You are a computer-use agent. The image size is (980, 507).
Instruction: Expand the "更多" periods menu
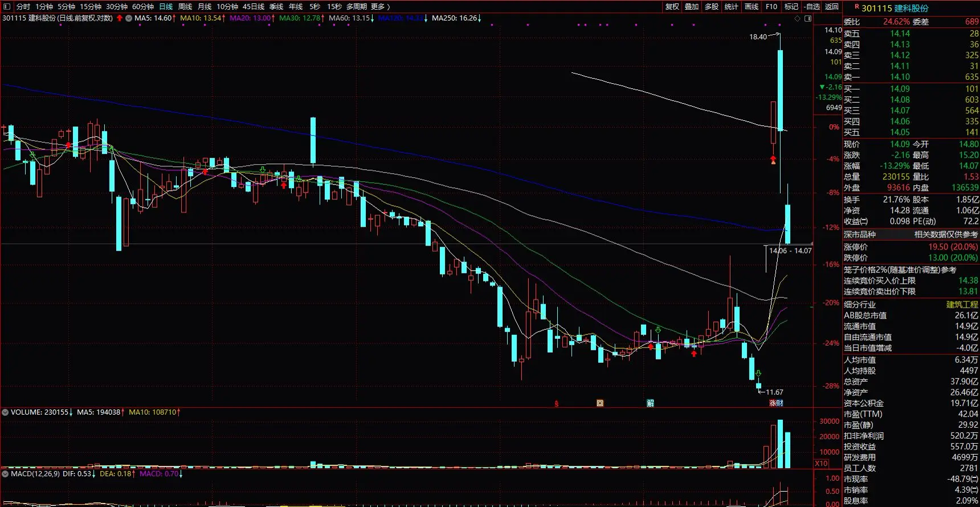pyautogui.click(x=379, y=7)
